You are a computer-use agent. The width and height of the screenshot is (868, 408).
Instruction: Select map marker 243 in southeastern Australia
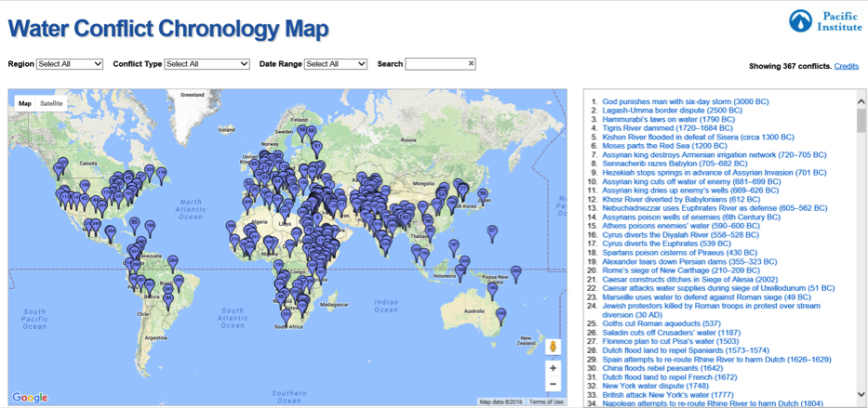(x=501, y=316)
